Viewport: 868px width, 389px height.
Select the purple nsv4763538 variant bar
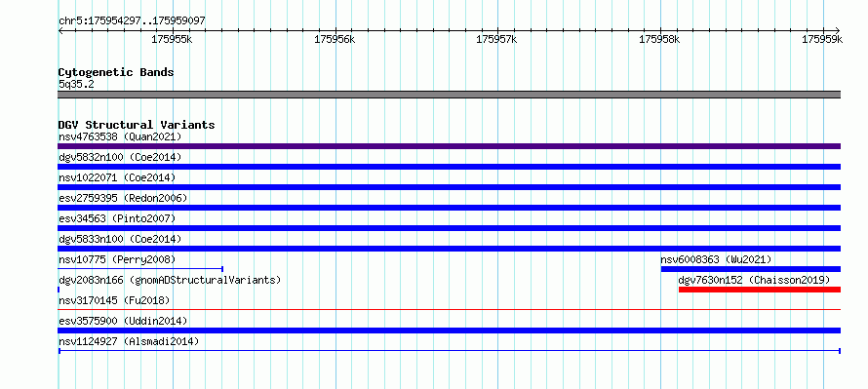pyautogui.click(x=449, y=146)
